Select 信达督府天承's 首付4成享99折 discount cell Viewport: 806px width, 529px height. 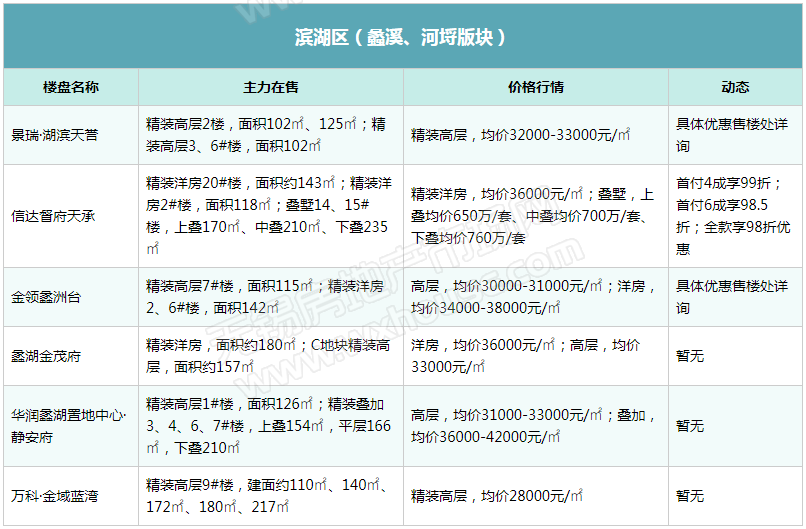(733, 216)
